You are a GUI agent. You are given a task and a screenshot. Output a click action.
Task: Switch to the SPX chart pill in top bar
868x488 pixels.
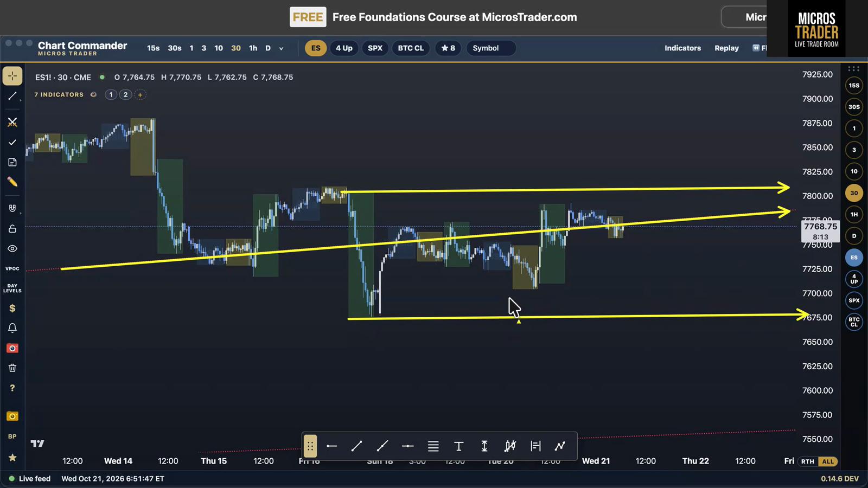375,48
